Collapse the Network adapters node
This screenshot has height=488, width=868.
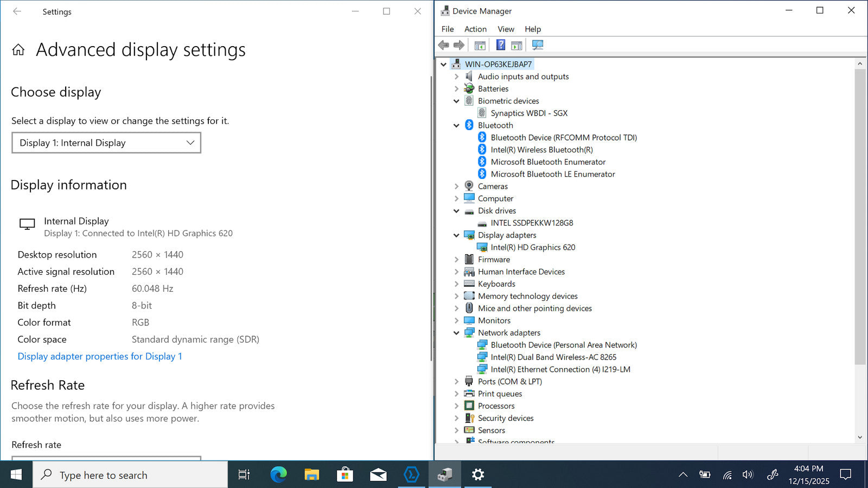(x=456, y=333)
